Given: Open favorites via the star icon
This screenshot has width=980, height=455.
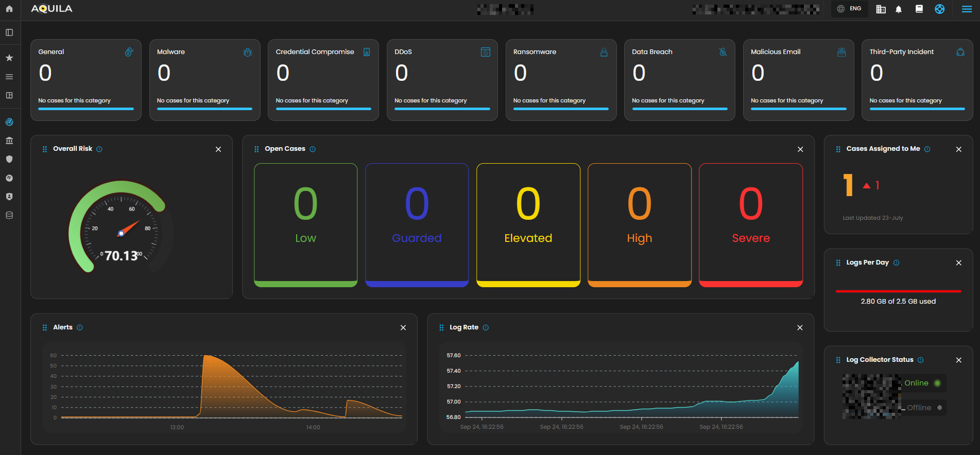Looking at the screenshot, I should (x=9, y=58).
